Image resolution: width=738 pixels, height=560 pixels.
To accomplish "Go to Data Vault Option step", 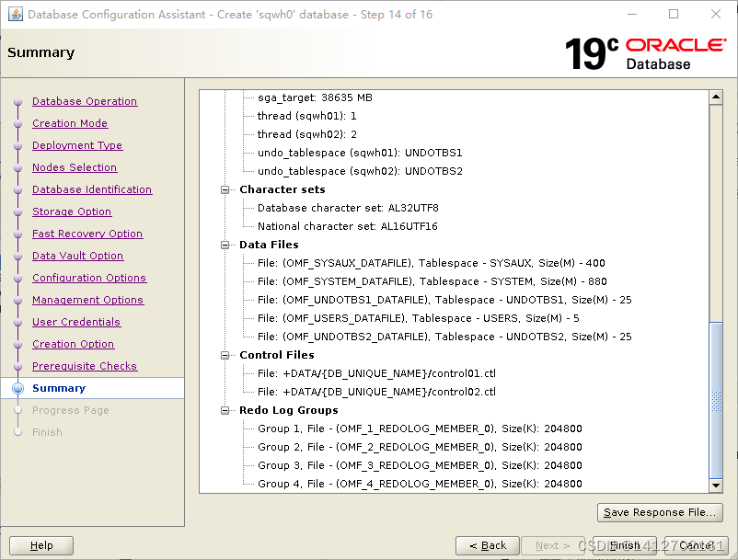I will click(78, 256).
